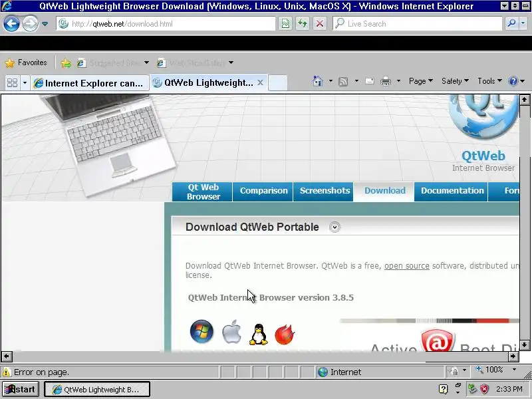The height and width of the screenshot is (399, 532).
Task: Open the Tools menu
Action: 489,81
